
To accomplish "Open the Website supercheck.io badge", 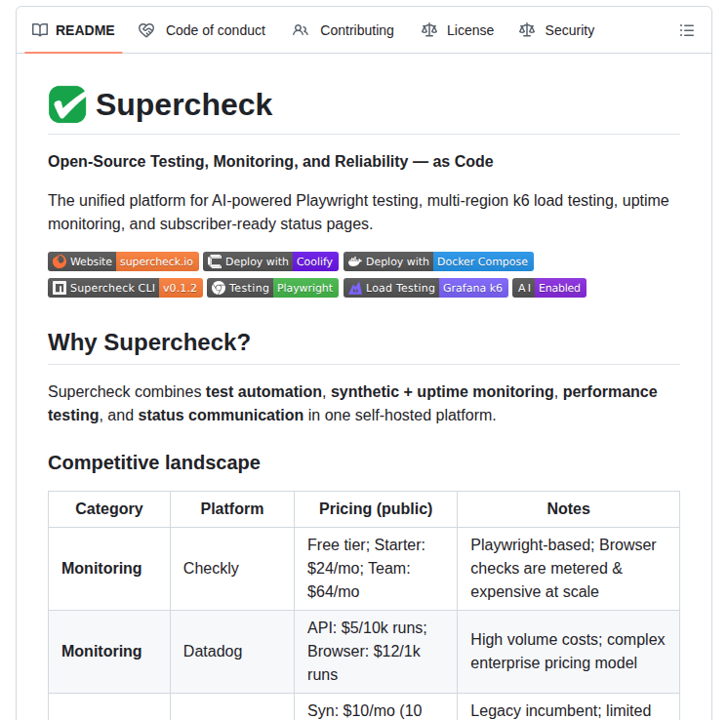I will click(x=124, y=261).
